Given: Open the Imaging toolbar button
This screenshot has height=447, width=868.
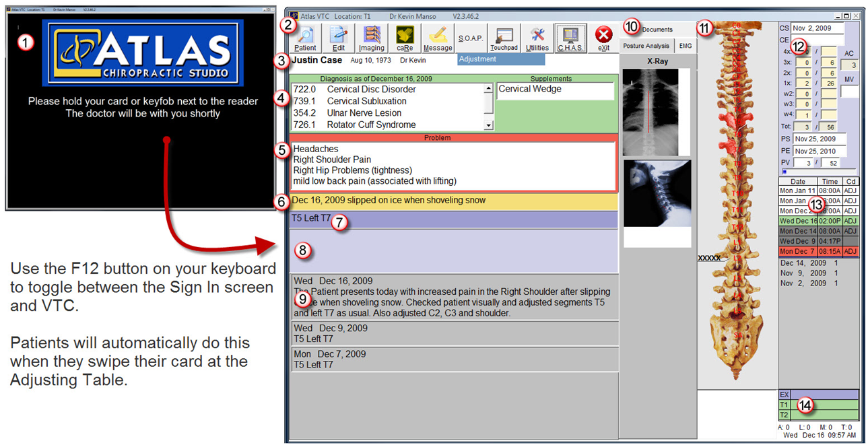Looking at the screenshot, I should coord(372,38).
